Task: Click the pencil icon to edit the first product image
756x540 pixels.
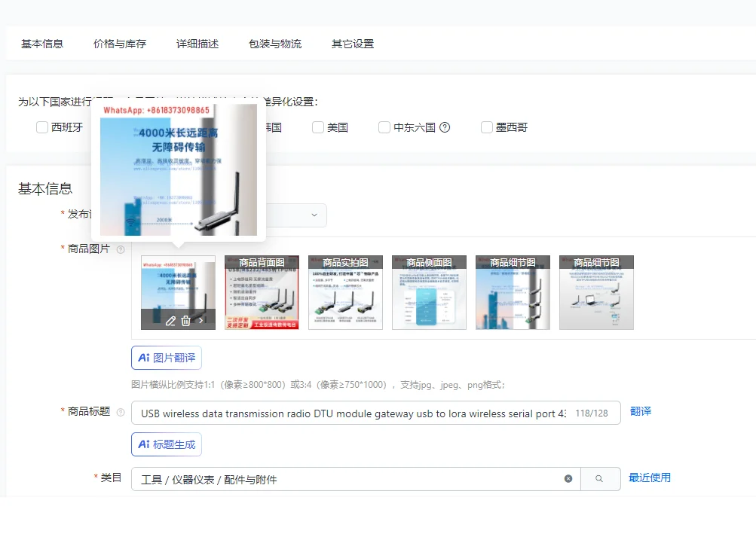Action: 171,320
